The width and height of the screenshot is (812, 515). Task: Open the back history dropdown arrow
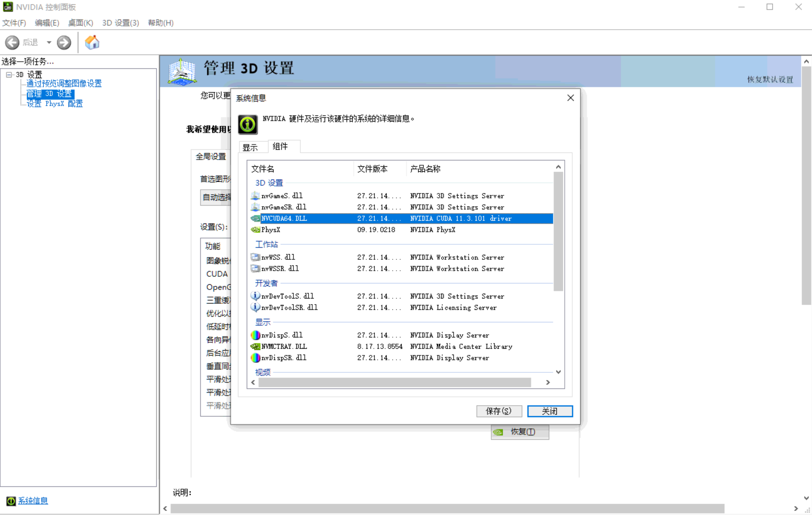(49, 42)
